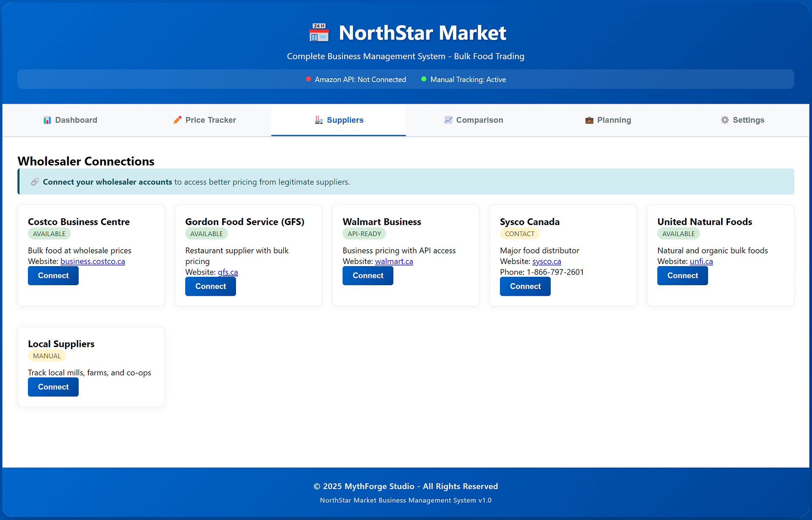Connect to Local Suppliers

pyautogui.click(x=53, y=387)
